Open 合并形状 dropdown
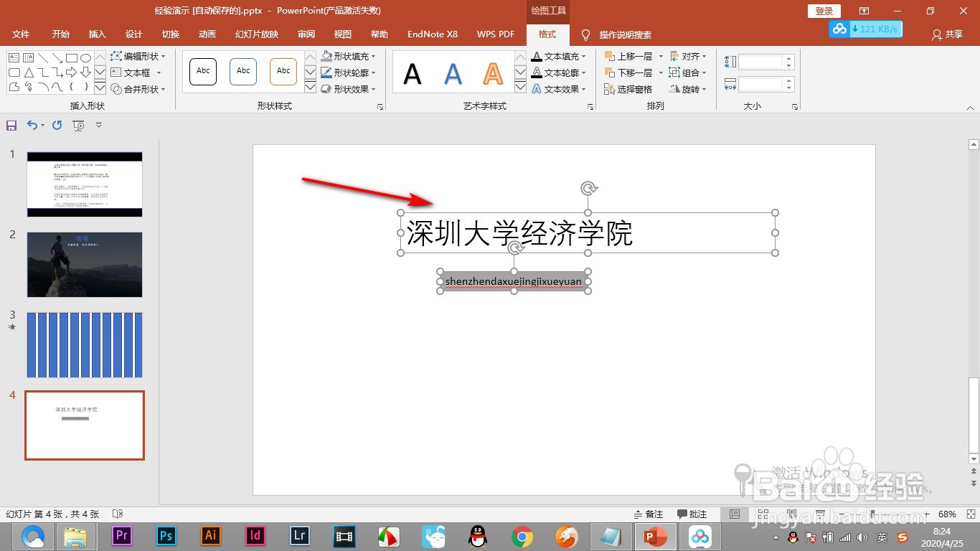The image size is (980, 551). (x=138, y=89)
